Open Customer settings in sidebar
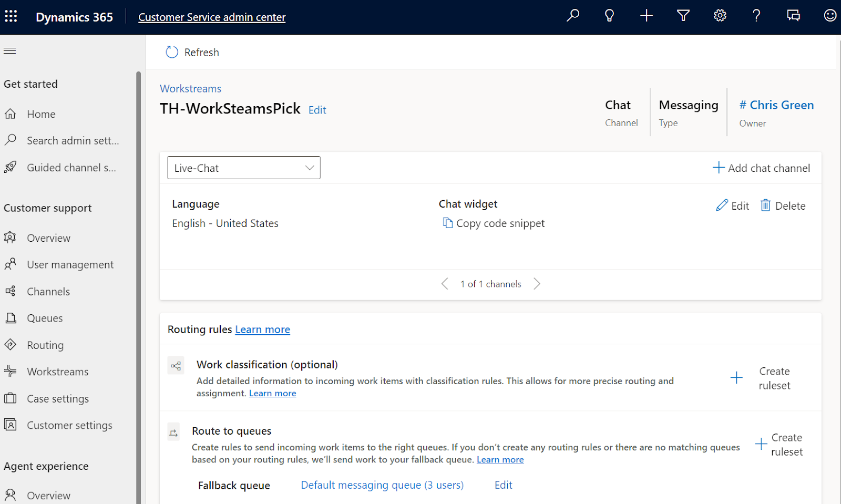This screenshot has height=504, width=841. [x=68, y=425]
